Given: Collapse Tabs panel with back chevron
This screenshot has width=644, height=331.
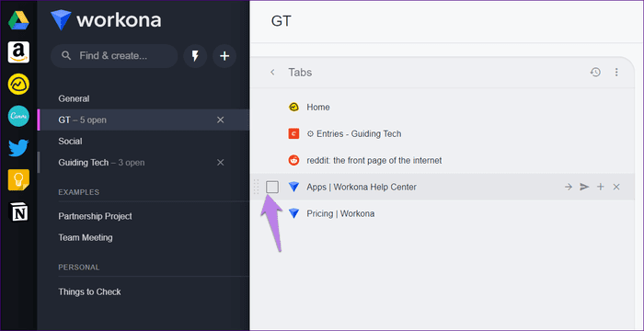Looking at the screenshot, I should tap(272, 73).
